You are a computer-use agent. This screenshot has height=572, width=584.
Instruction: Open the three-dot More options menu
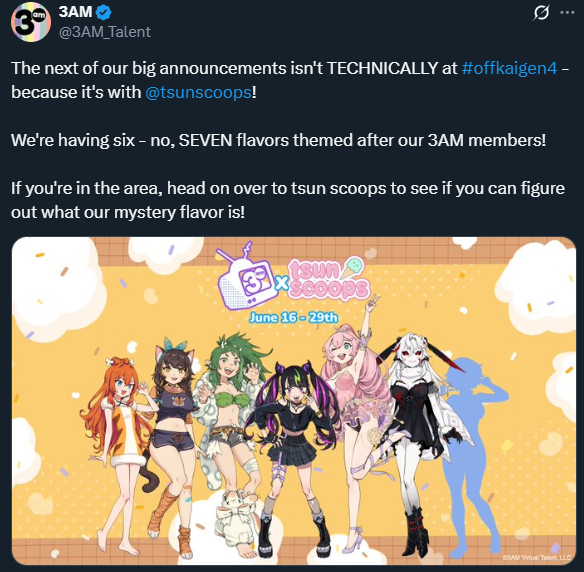[x=567, y=13]
